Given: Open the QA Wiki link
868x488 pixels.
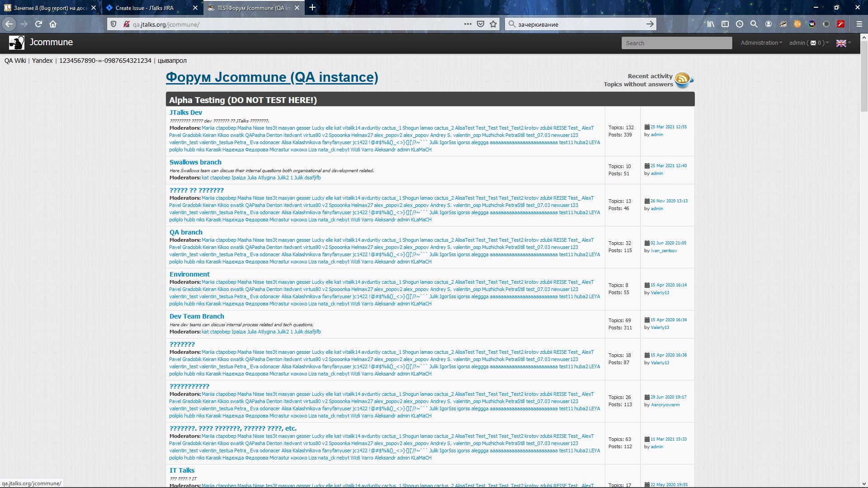Looking at the screenshot, I should [15, 61].
